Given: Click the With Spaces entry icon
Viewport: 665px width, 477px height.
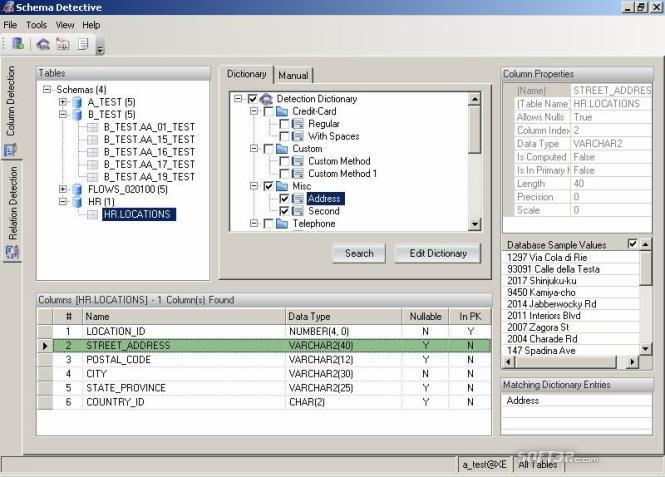Looking at the screenshot, I should pyautogui.click(x=298, y=136).
